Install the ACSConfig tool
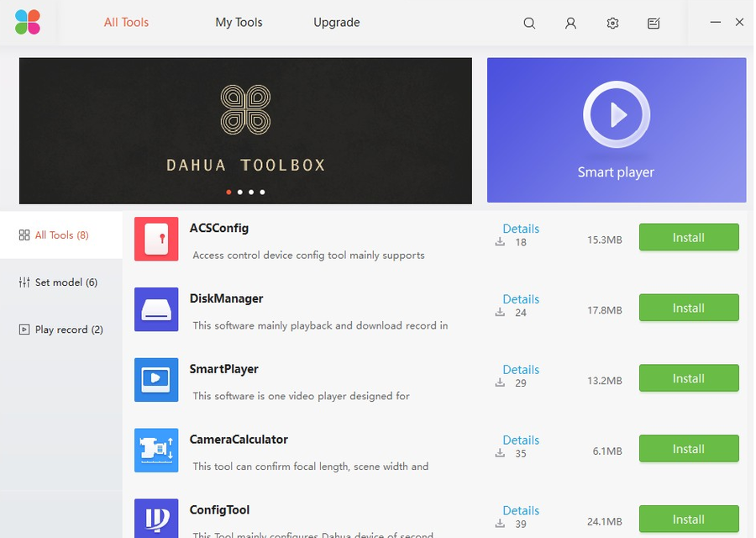This screenshot has width=756, height=538. [689, 237]
